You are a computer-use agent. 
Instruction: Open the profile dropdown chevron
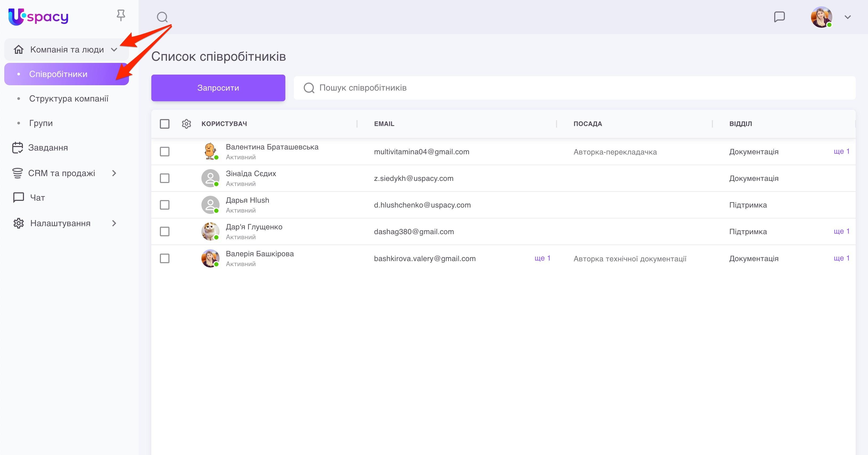[x=847, y=17]
